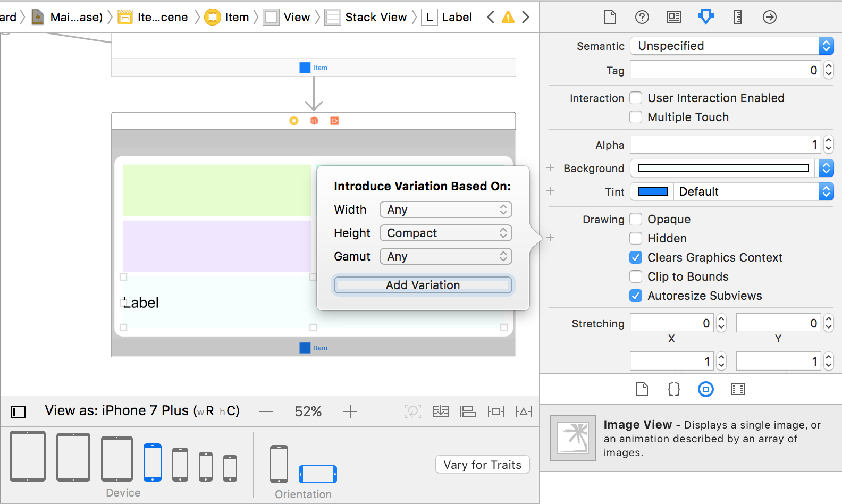This screenshot has width=842, height=504.
Task: Show the Code Snippet library
Action: click(674, 390)
